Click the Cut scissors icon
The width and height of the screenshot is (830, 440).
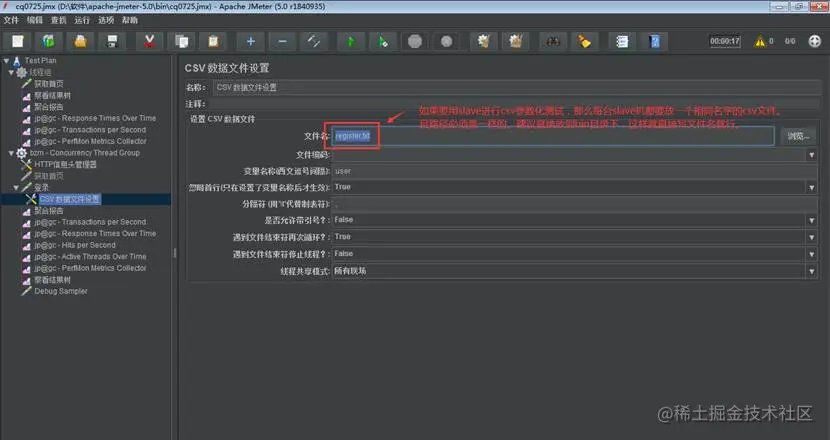pos(149,41)
